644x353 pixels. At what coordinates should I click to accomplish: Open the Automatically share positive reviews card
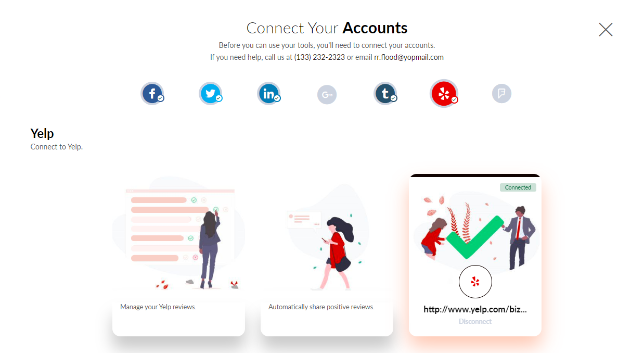[327, 255]
